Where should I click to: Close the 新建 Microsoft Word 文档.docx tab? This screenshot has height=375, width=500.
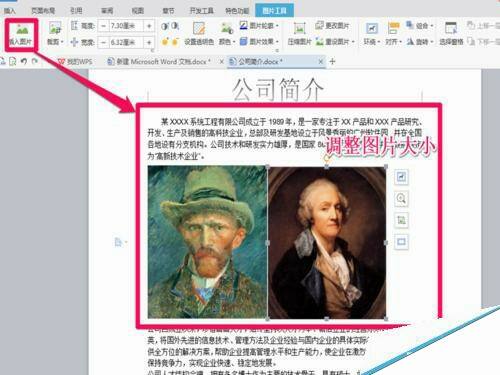222,62
